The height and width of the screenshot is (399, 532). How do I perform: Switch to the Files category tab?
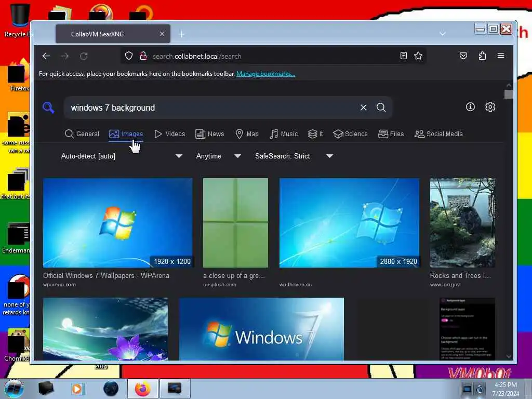[391, 134]
